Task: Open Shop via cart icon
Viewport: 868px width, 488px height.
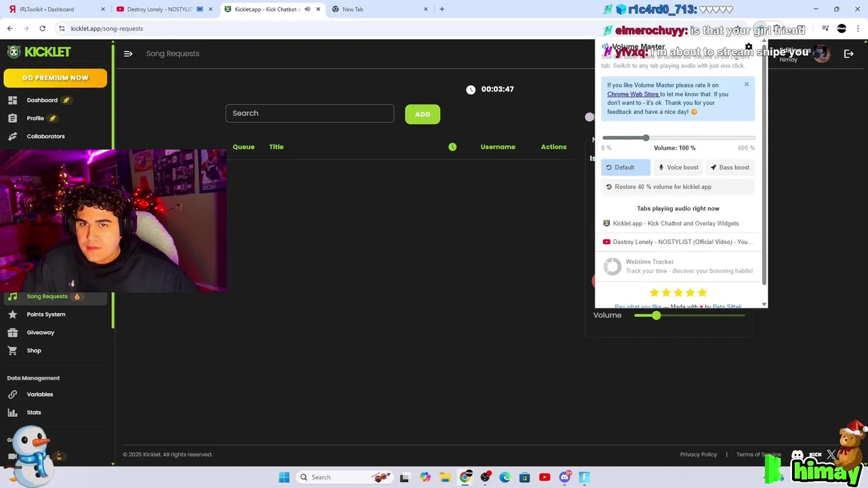Action: [x=12, y=350]
